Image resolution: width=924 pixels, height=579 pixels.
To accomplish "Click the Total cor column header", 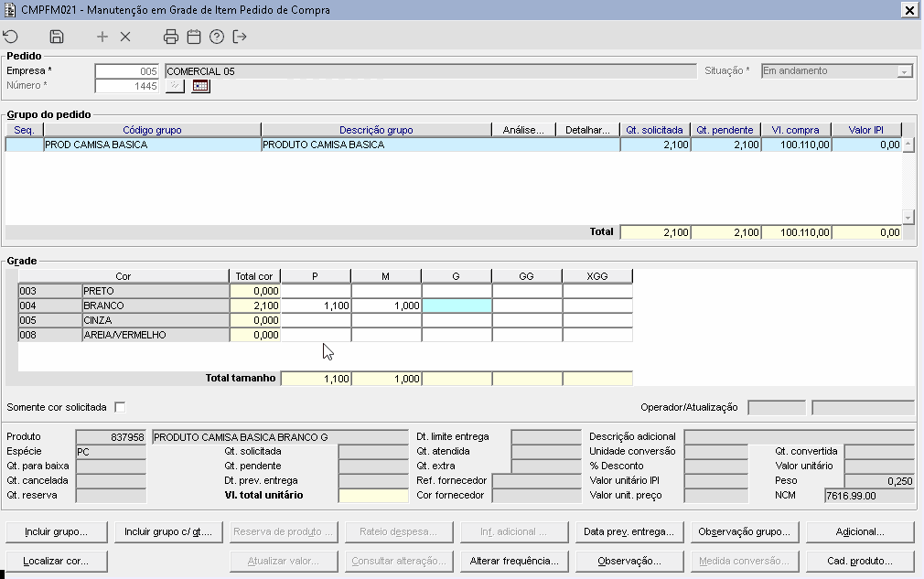I will click(254, 276).
